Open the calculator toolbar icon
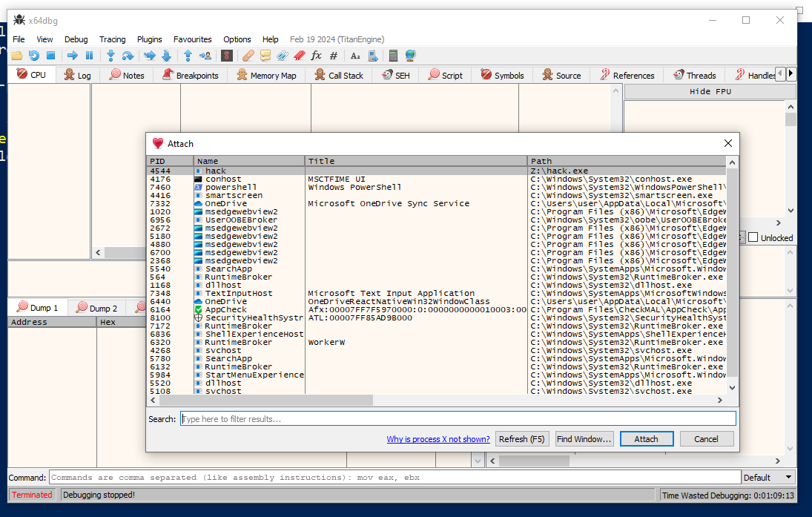The width and height of the screenshot is (812, 517). [393, 56]
